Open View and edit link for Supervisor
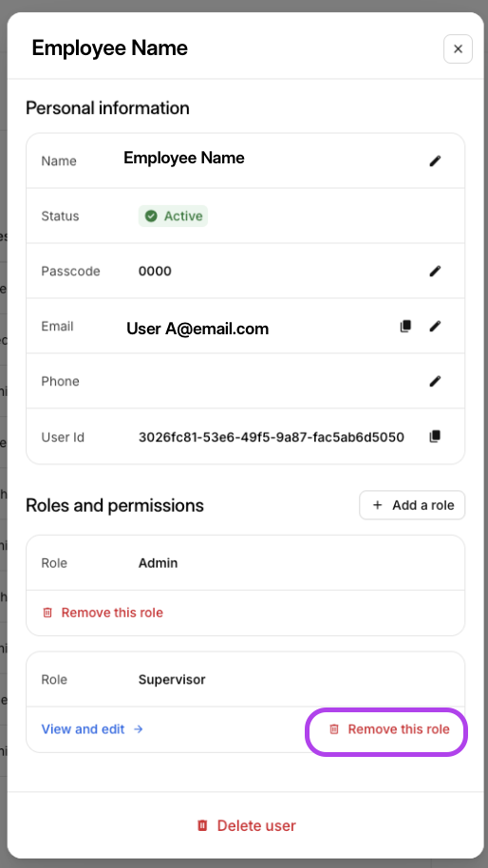 pos(92,729)
